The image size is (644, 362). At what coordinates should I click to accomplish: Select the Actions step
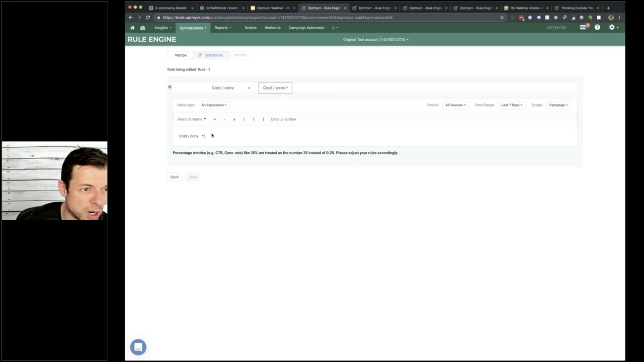click(240, 55)
